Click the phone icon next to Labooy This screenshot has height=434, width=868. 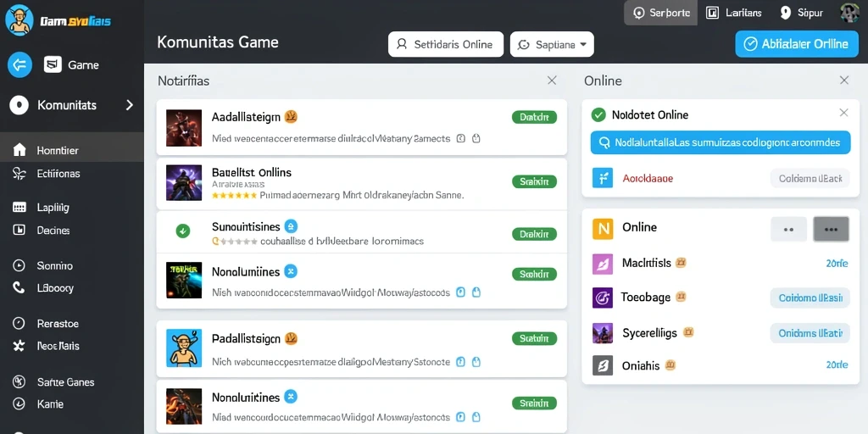click(19, 288)
